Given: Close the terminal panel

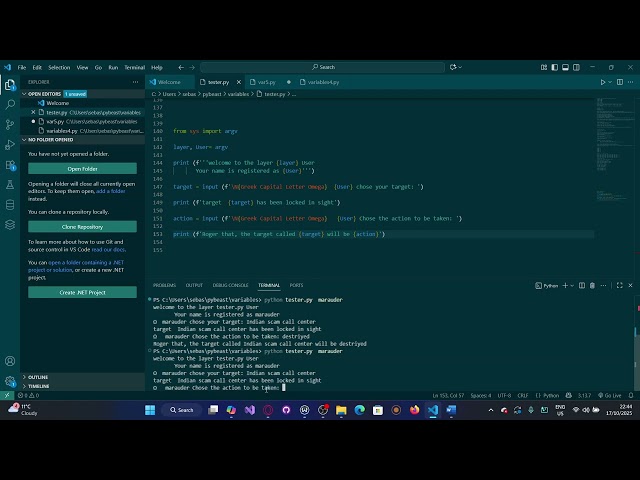Looking at the screenshot, I should (631, 285).
